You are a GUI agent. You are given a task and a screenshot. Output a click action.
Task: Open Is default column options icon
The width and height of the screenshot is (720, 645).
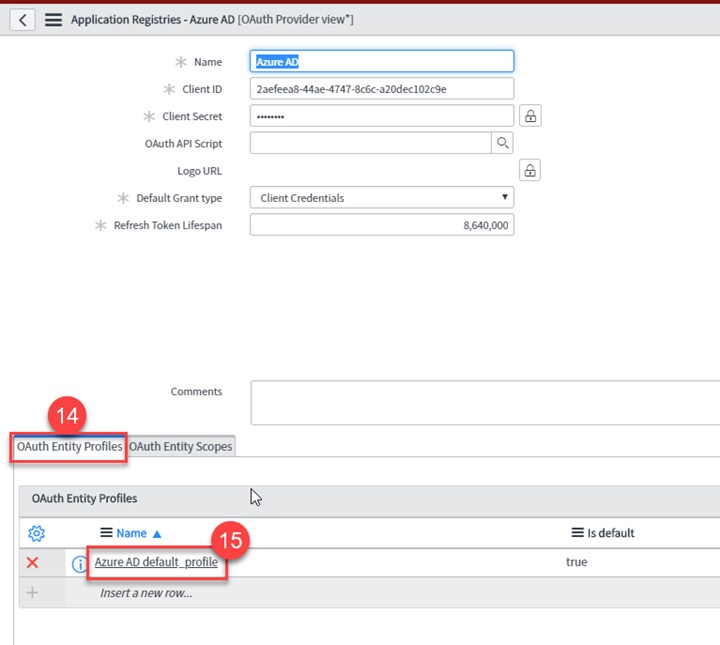[x=577, y=533]
